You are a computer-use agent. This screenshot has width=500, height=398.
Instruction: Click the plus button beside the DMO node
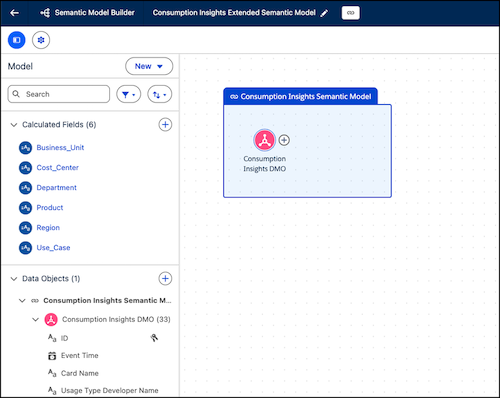coord(284,140)
